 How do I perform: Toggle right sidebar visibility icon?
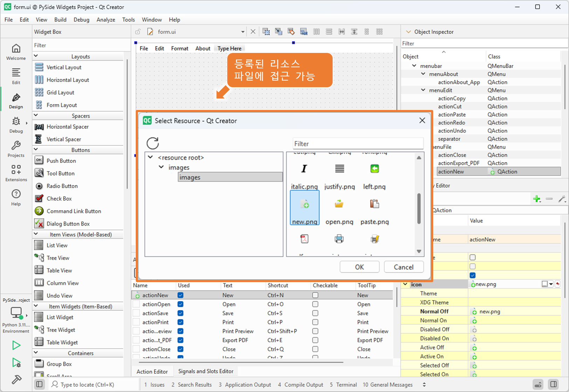[x=554, y=384]
